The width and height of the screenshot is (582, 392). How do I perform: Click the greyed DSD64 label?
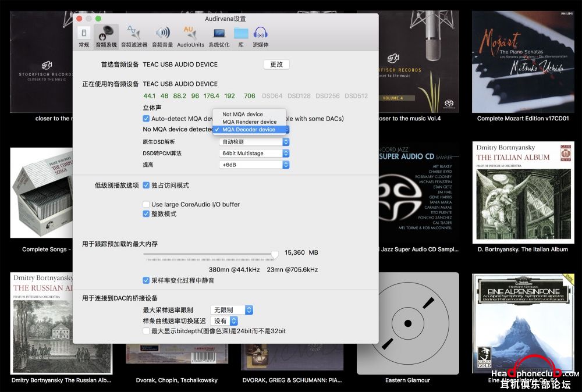tap(272, 96)
